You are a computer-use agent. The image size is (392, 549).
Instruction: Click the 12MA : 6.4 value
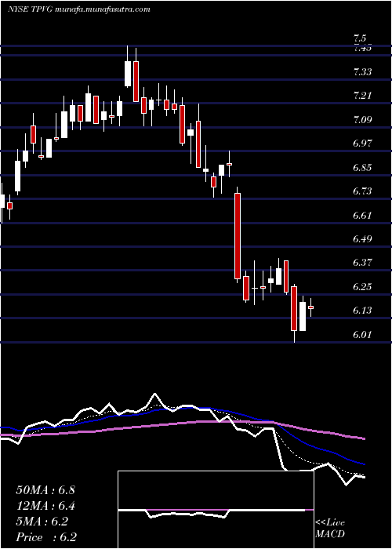(x=46, y=506)
